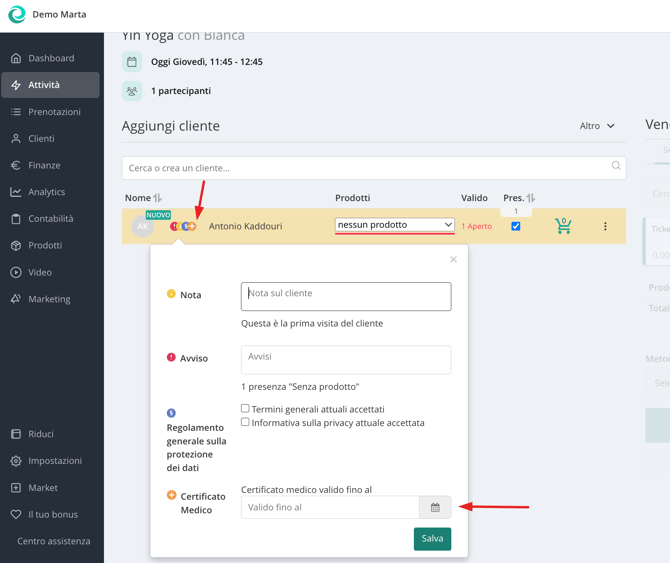This screenshot has width=670, height=563.
Task: Go to Finanze in sidebar
Action: pos(44,165)
